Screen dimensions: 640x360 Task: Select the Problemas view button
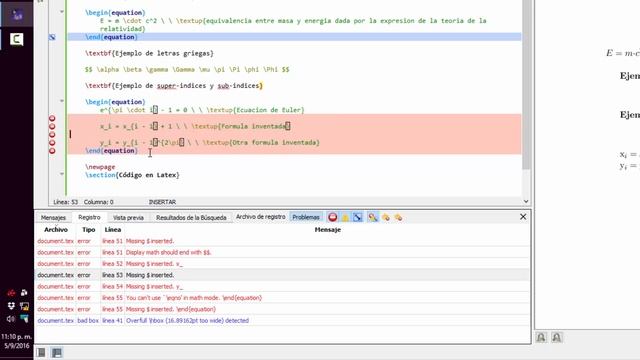306,217
